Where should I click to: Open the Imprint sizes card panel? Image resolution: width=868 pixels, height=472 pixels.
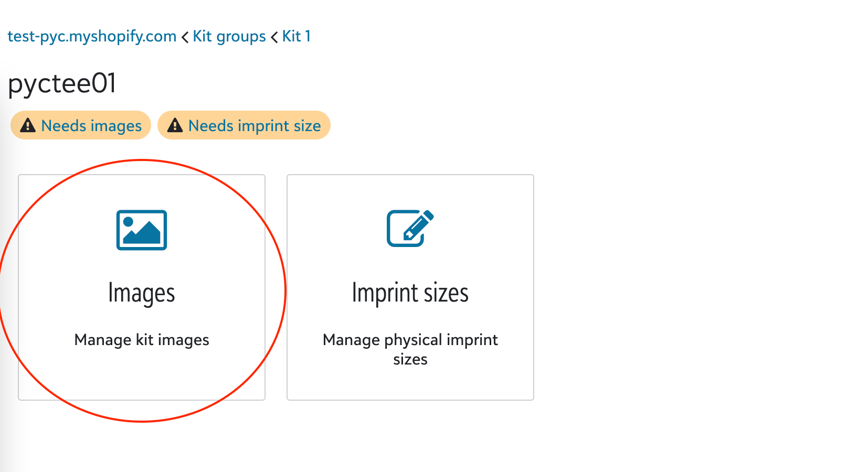click(x=410, y=287)
